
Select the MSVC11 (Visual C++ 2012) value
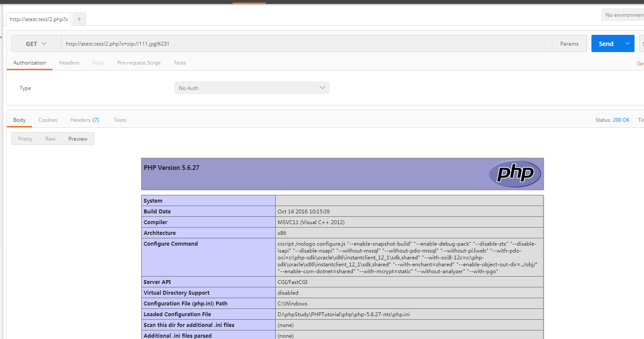point(311,222)
